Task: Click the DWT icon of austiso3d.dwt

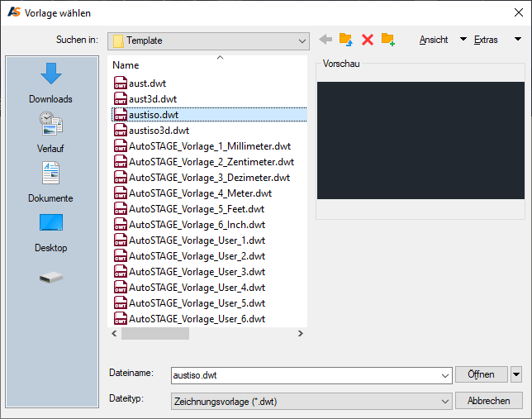Action: coord(121,131)
